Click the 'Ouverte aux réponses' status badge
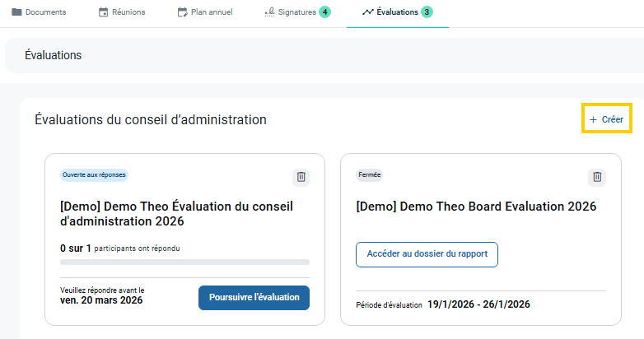This screenshot has width=644, height=339. pyautogui.click(x=94, y=175)
